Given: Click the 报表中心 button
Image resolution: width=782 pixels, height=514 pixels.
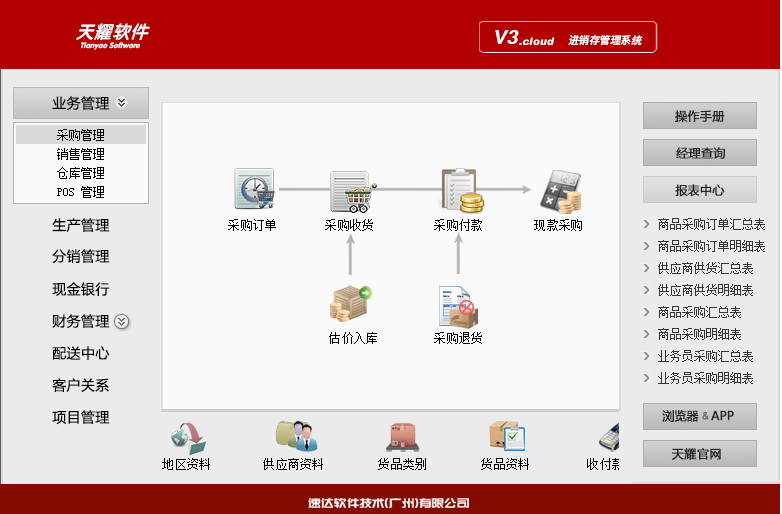Looking at the screenshot, I should tap(700, 189).
